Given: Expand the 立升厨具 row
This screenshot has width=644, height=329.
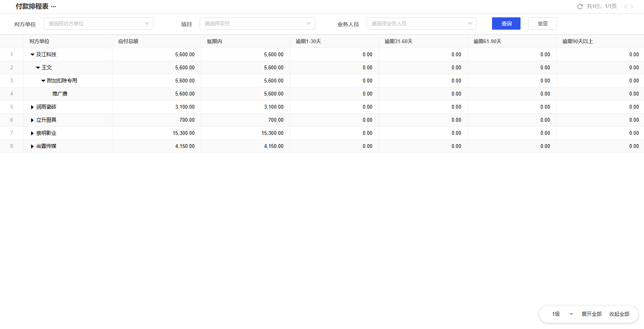Looking at the screenshot, I should pos(32,120).
